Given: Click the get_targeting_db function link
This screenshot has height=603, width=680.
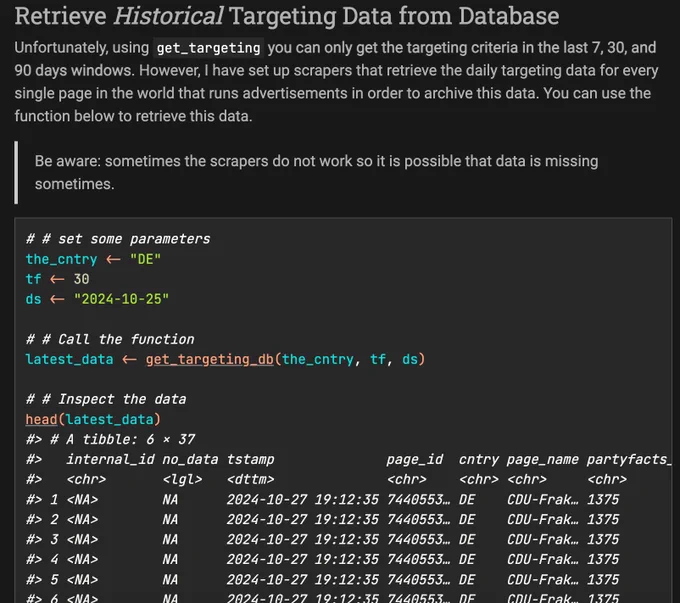Looking at the screenshot, I should (209, 359).
